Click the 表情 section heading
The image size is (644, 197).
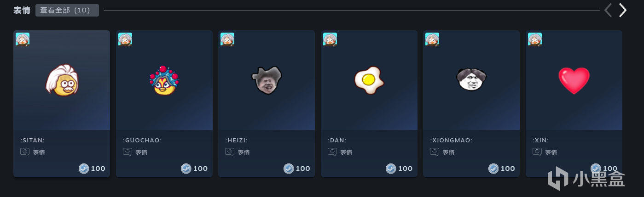click(22, 11)
